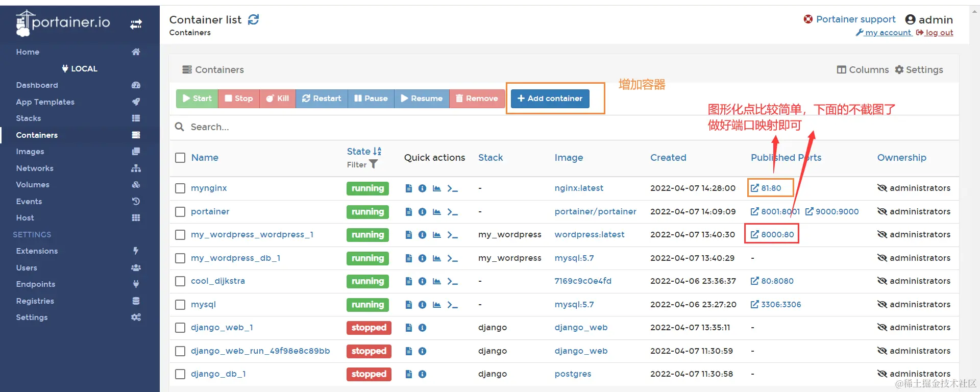980x392 pixels.
Task: Open console for my_wordpress_db_1
Action: coord(452,258)
